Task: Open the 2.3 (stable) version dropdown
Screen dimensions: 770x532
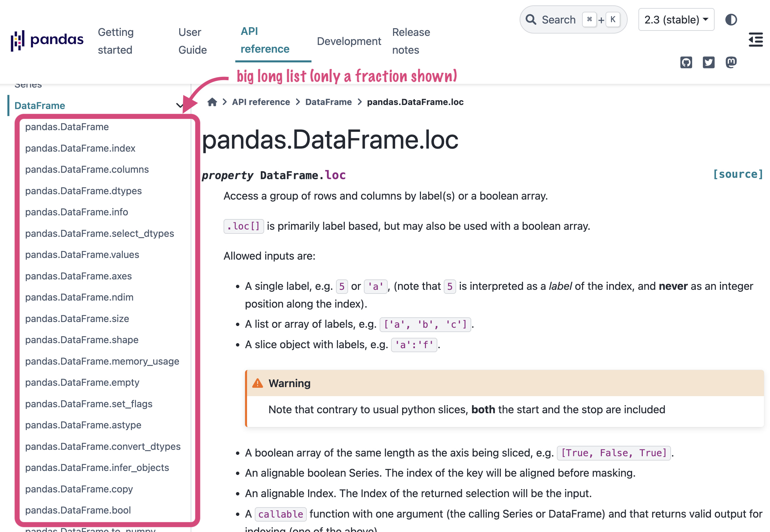Action: point(676,19)
